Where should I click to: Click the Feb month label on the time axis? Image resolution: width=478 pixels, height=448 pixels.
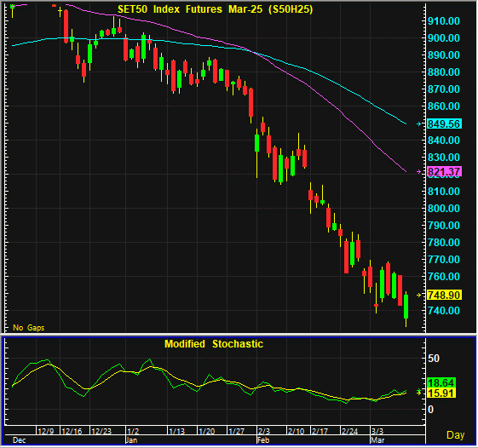click(x=263, y=440)
